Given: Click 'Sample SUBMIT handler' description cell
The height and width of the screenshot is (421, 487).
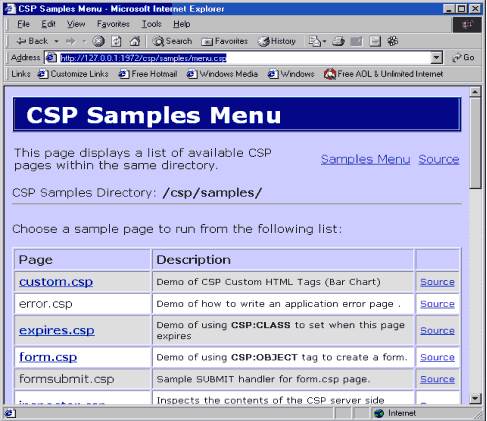Looking at the screenshot, I should 283,379.
